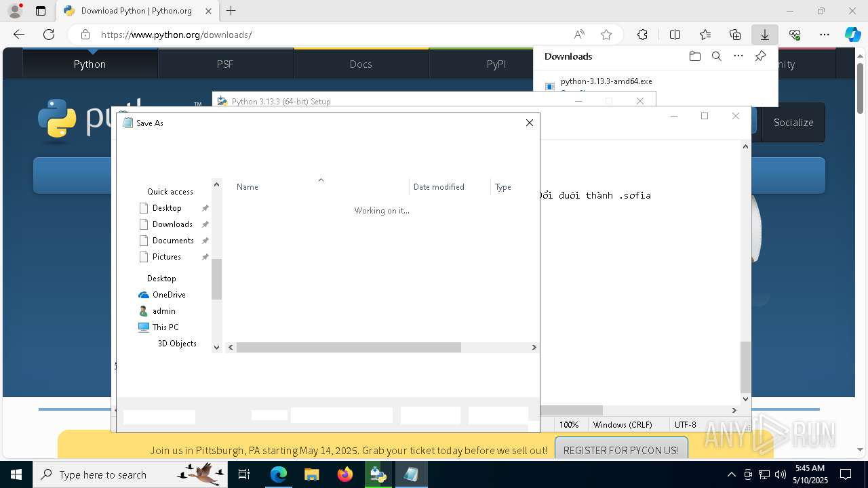Type in the Windows search box

click(x=129, y=474)
